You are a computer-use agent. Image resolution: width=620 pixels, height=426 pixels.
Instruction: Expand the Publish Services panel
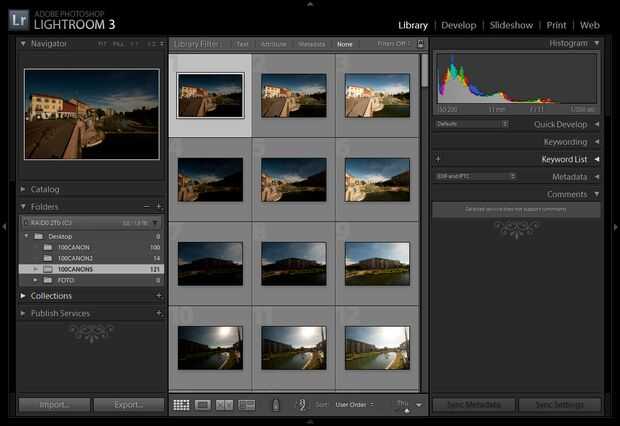coord(23,313)
